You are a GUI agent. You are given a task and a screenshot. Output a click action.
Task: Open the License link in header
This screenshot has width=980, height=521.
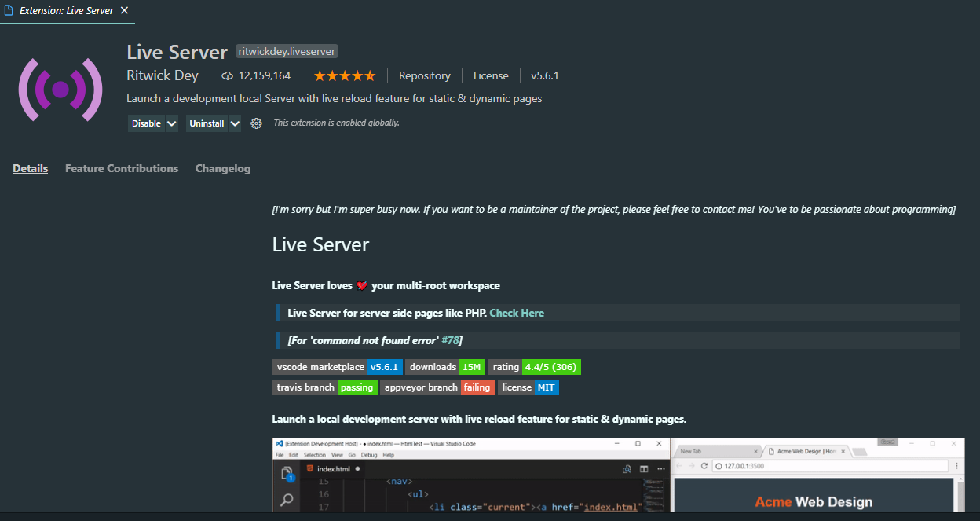point(491,76)
